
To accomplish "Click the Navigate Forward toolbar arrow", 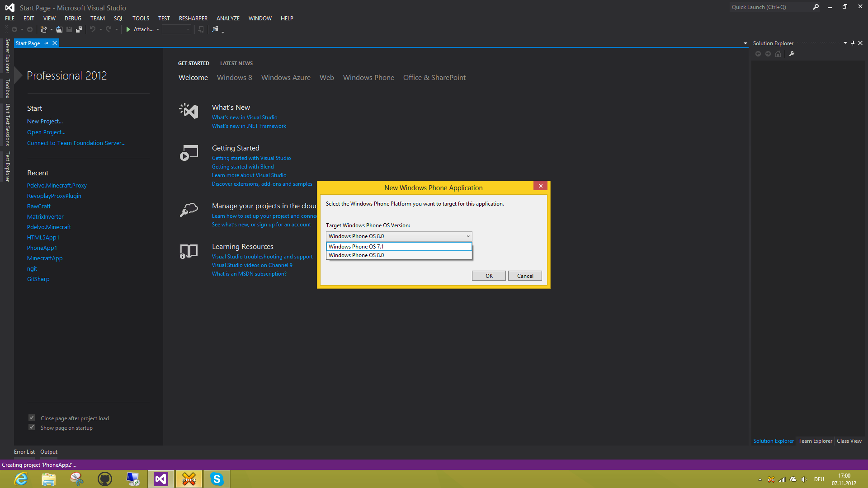I will (30, 29).
